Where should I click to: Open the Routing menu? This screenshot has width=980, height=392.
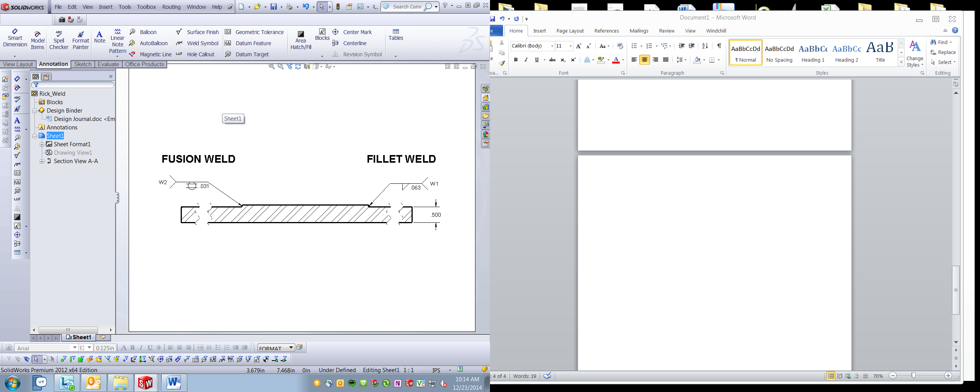pyautogui.click(x=171, y=7)
